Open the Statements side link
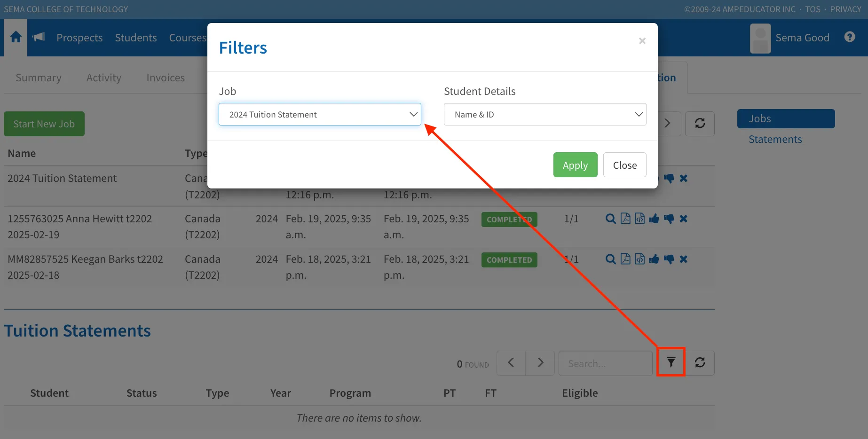868x439 pixels. coord(775,139)
